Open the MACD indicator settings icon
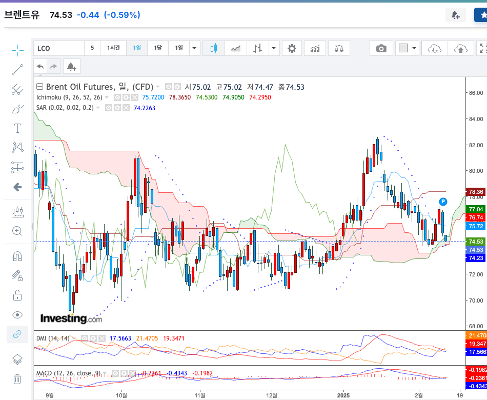This screenshot has width=487, height=400. 124,373
